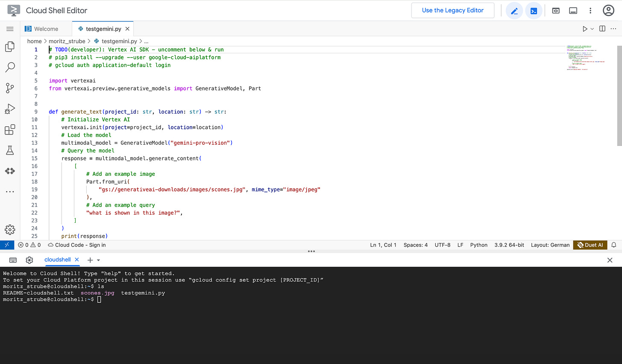Image resolution: width=622 pixels, height=364 pixels.
Task: Expand the run button dropdown arrow
Action: [592, 29]
